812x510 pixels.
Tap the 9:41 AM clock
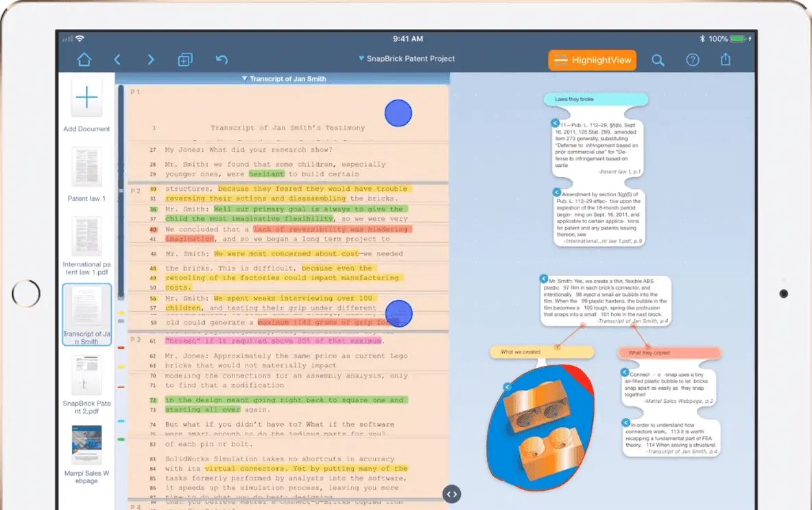click(x=407, y=39)
